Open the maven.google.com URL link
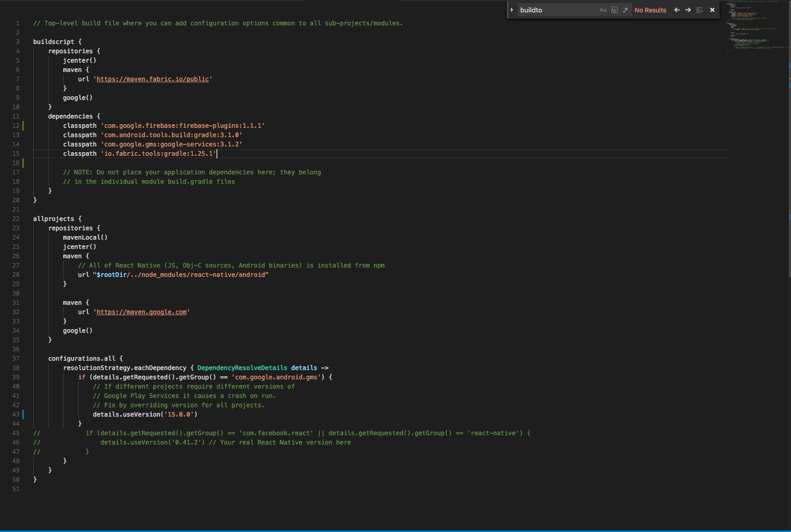 tap(141, 312)
